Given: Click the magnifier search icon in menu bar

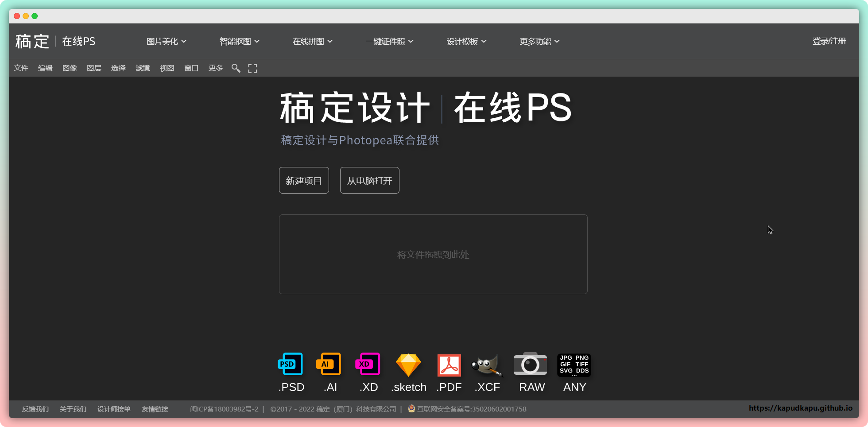Looking at the screenshot, I should (236, 68).
